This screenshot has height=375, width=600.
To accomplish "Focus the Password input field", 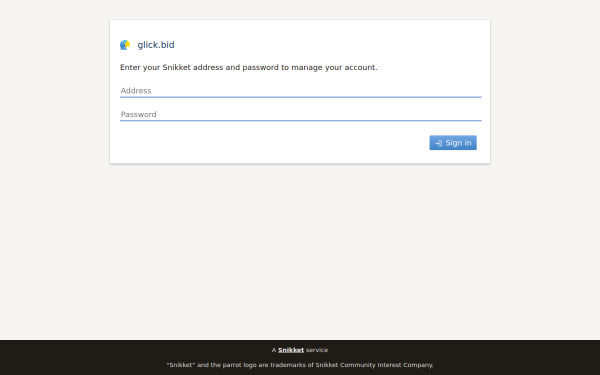I will coord(301,114).
